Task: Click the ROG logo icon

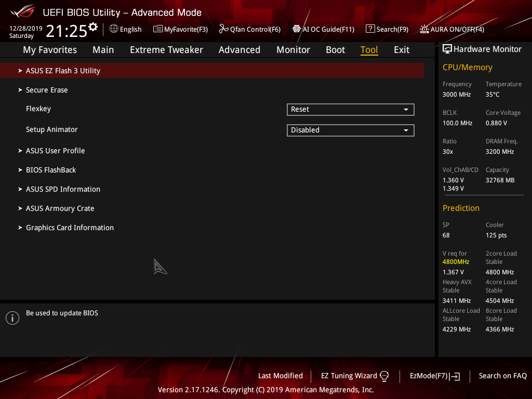Action: [x=22, y=11]
